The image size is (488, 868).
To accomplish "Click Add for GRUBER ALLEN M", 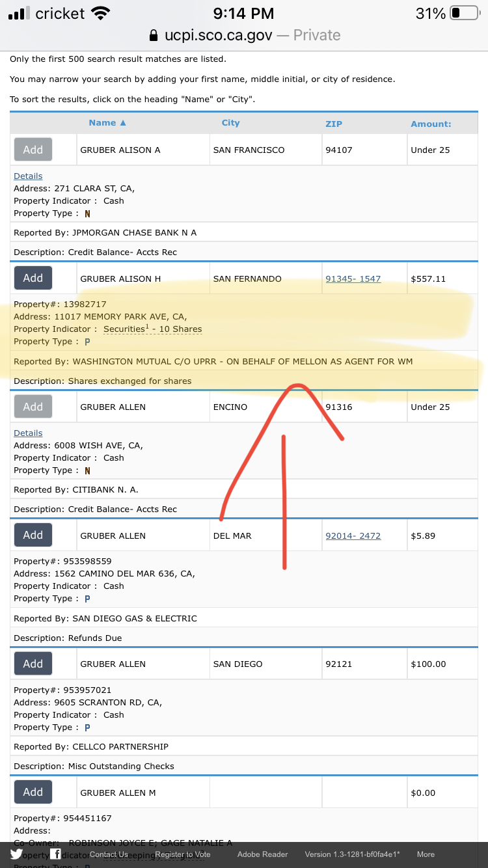I will click(33, 792).
